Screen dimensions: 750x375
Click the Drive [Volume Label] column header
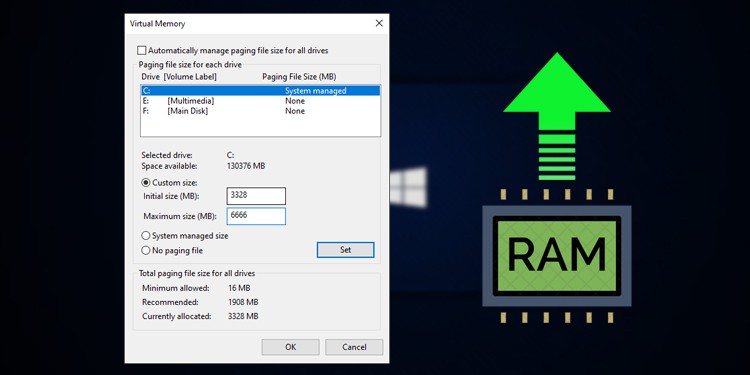coord(179,77)
